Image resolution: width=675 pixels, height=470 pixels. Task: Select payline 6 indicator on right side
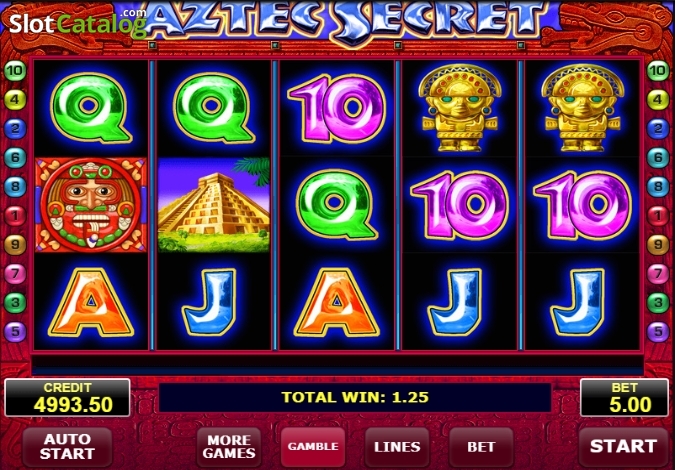pyautogui.click(x=658, y=158)
